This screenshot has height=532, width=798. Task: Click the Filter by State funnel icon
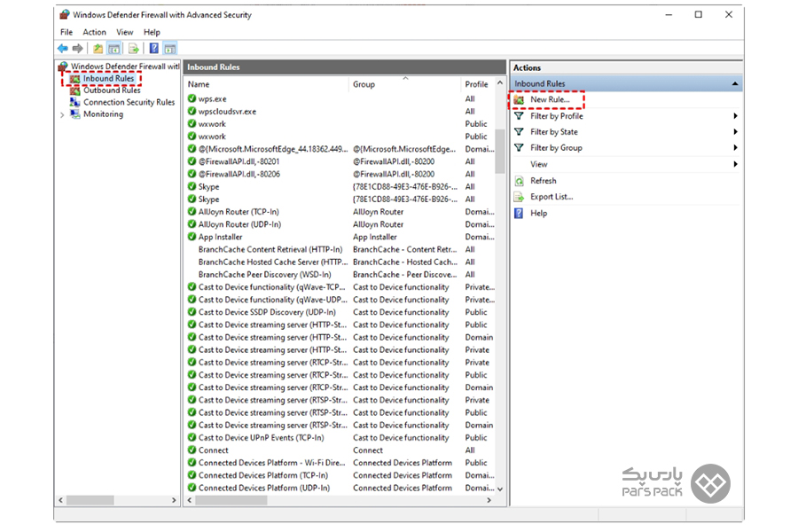[519, 132]
